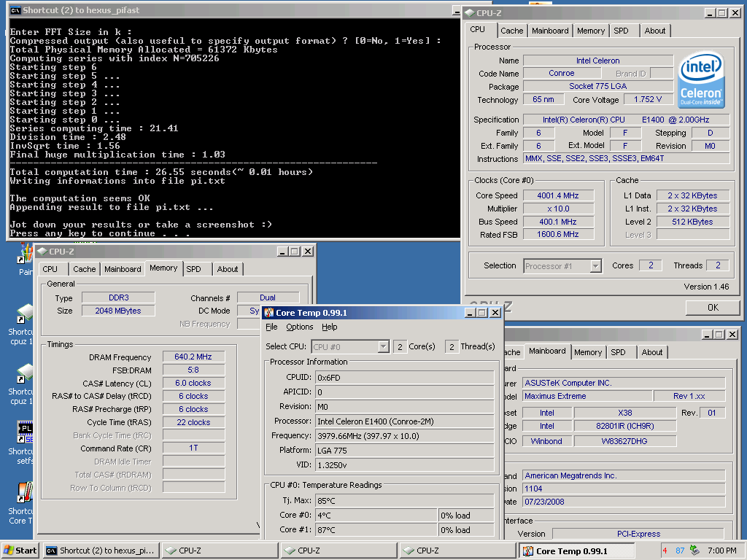Click the Rated FSB value 1600.6 MHz
Viewport: 747px width, 560px height.
558,235
